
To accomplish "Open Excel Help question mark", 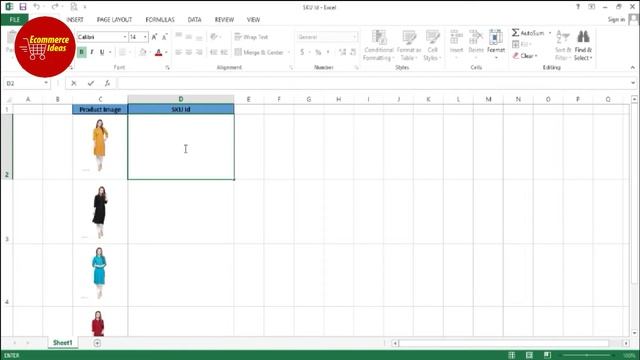I will [578, 7].
